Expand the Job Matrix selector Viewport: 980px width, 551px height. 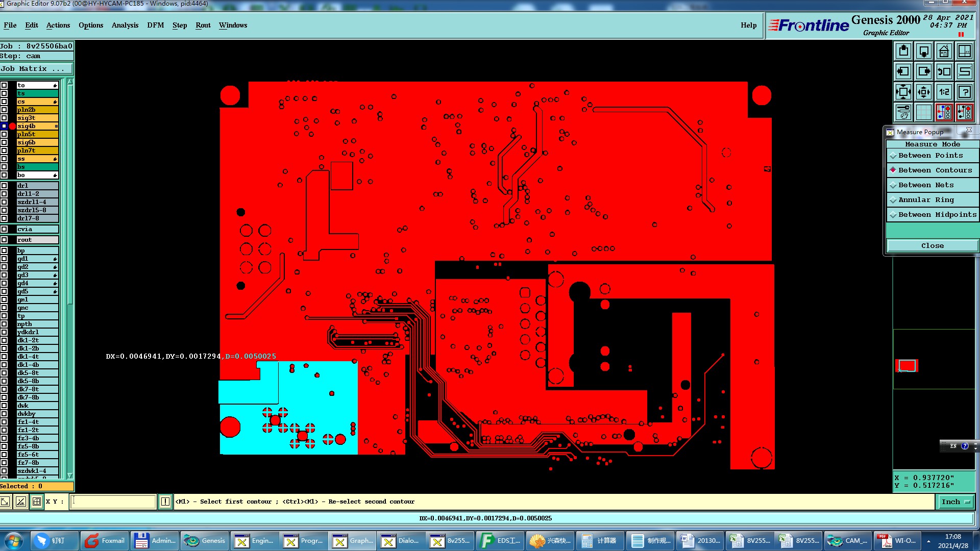pos(36,69)
